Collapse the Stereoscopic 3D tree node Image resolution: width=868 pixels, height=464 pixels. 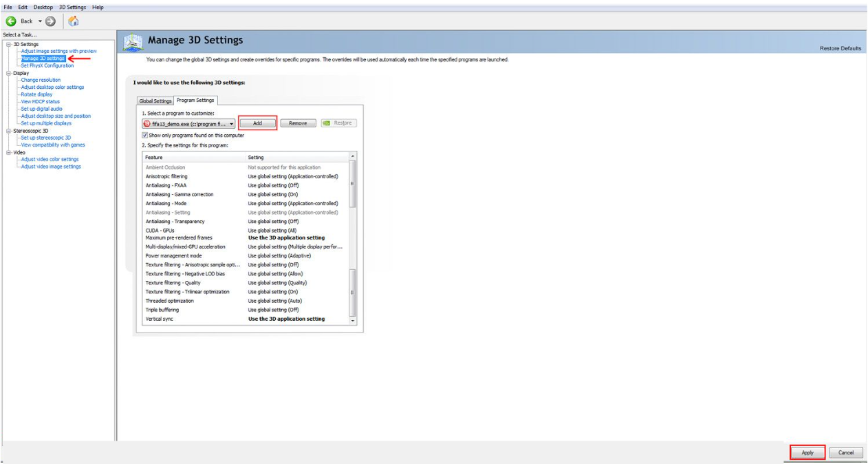click(x=8, y=130)
